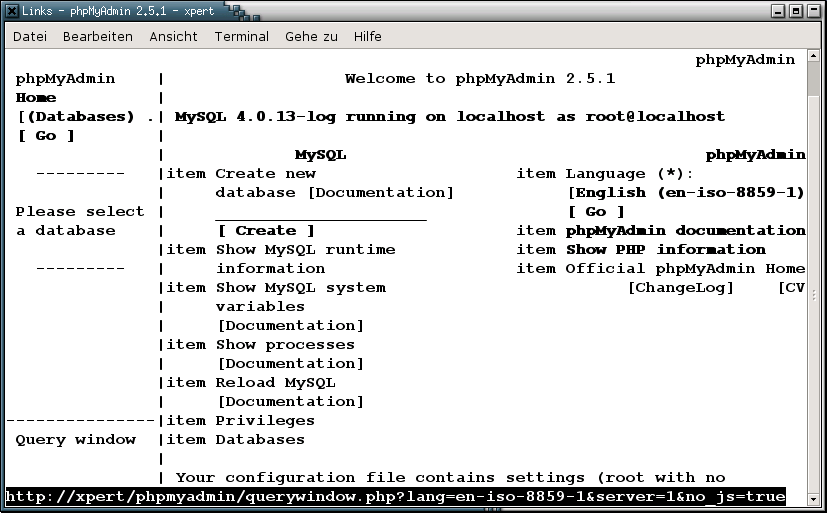Image resolution: width=827 pixels, height=513 pixels.
Task: Open the Datei menu
Action: (30, 37)
